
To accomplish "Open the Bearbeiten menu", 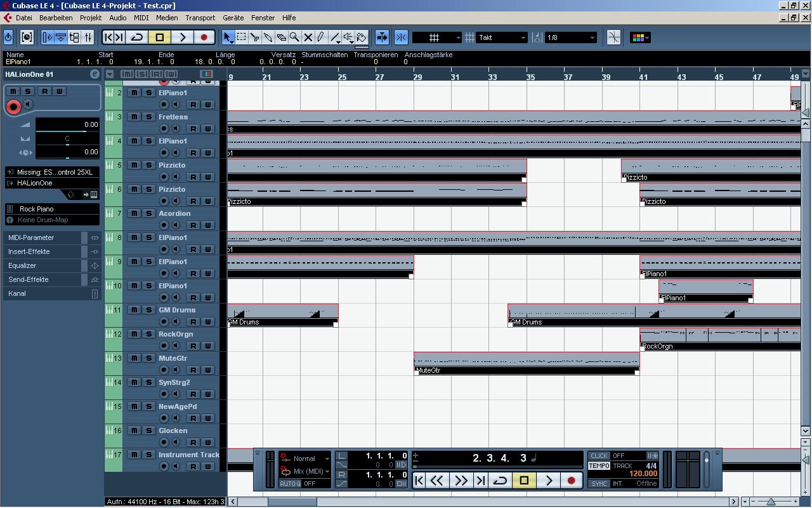I will pos(56,18).
